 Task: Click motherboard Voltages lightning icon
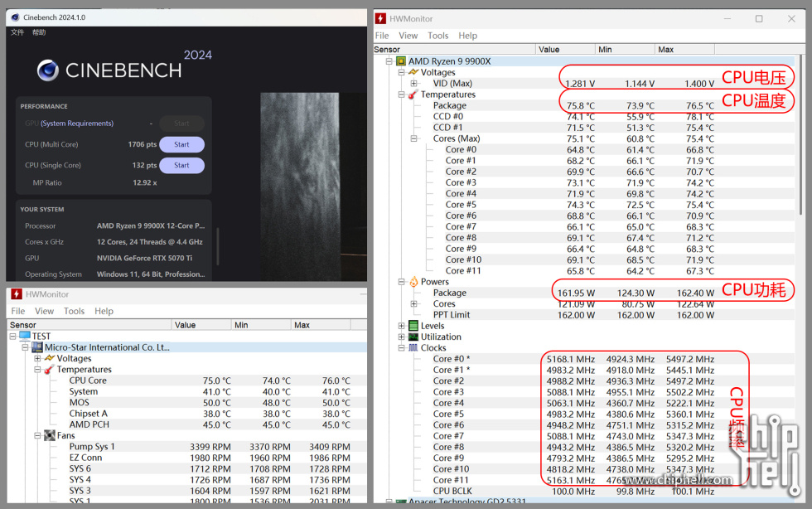coord(49,358)
